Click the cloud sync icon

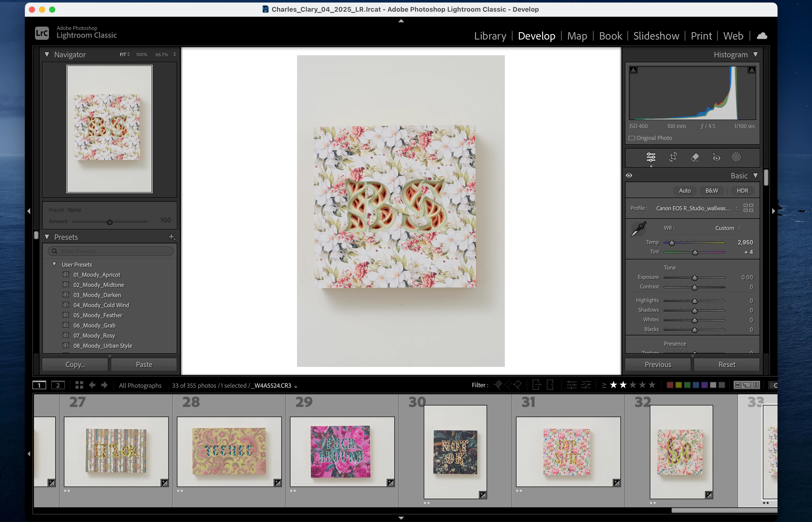[x=762, y=36]
